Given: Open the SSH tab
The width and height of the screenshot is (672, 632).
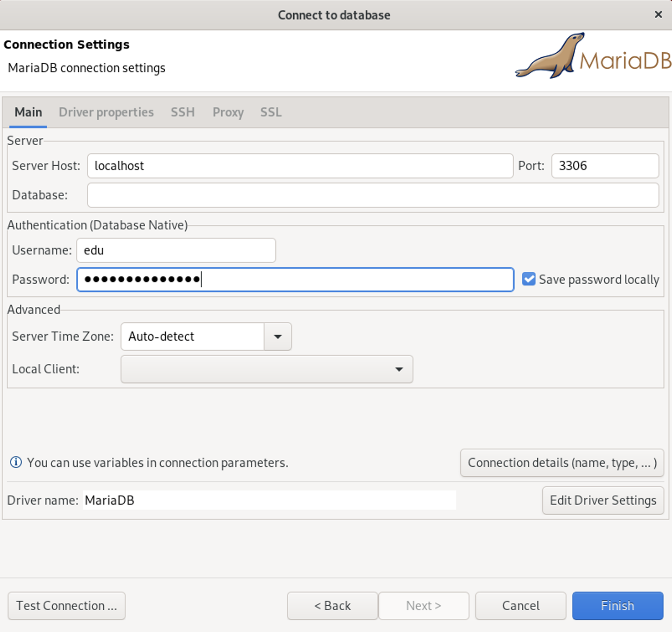Looking at the screenshot, I should click(x=182, y=112).
